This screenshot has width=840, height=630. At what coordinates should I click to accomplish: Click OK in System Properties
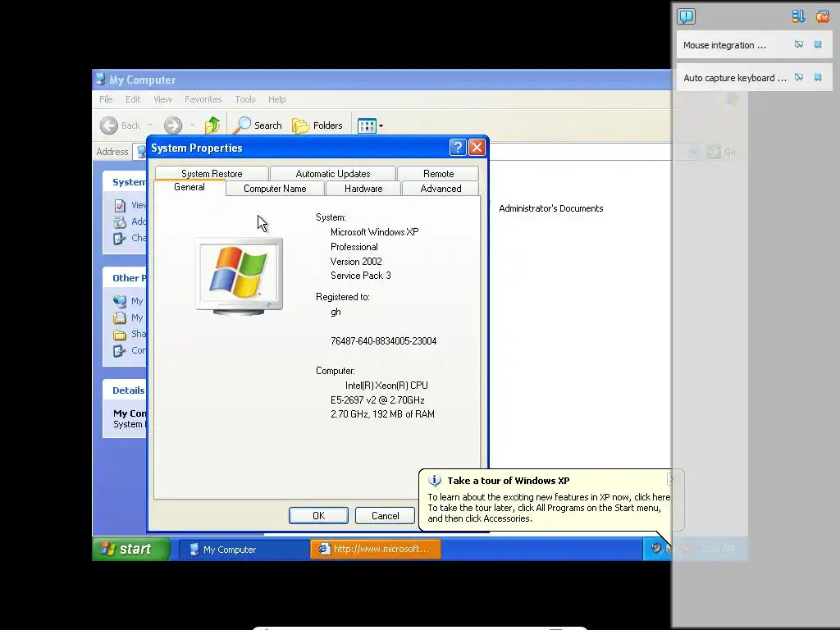(x=319, y=515)
